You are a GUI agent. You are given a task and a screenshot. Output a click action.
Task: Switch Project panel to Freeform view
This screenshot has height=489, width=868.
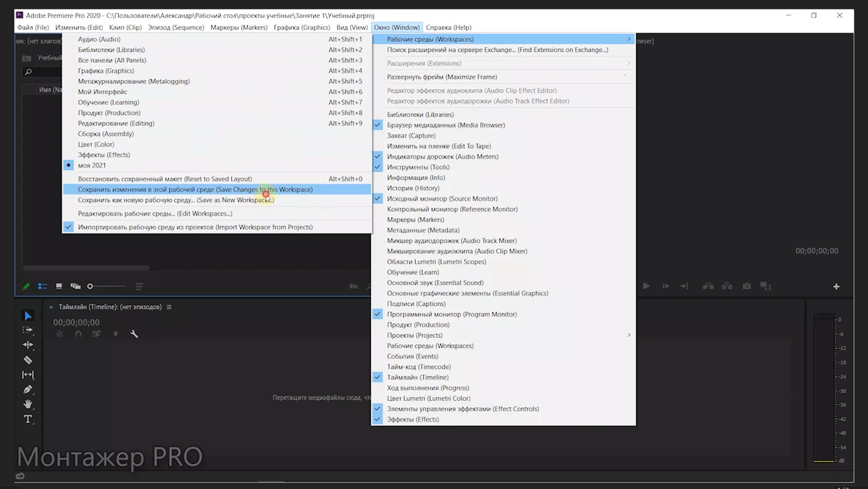[x=75, y=286]
